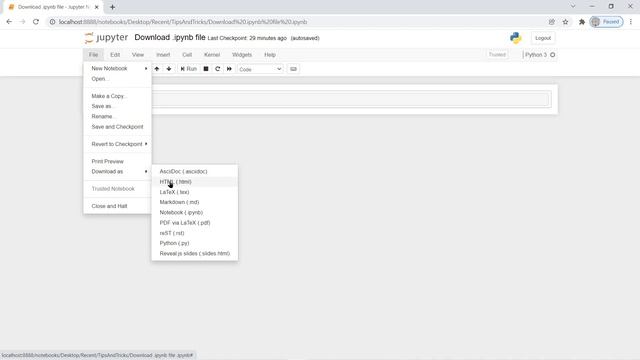
Task: Click the Last Checkpoint status text
Action: click(247, 38)
